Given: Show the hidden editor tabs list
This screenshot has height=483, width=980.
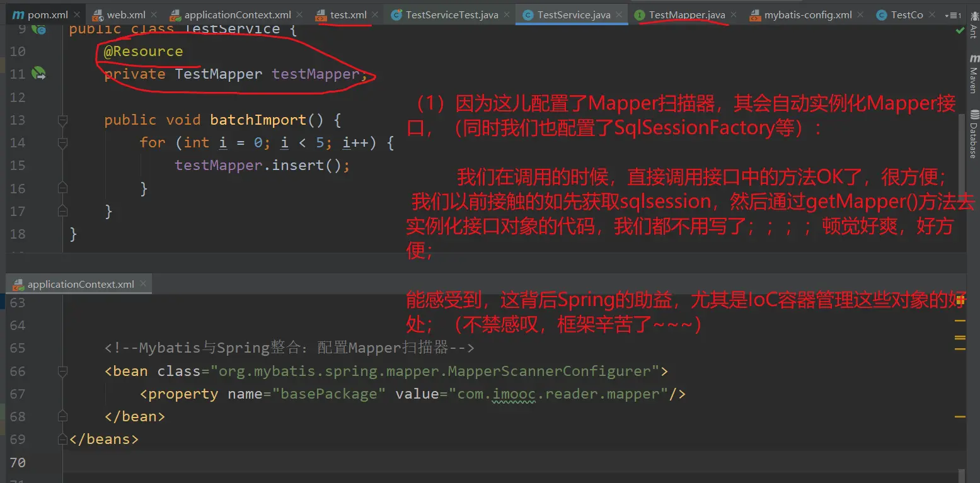Looking at the screenshot, I should (954, 15).
